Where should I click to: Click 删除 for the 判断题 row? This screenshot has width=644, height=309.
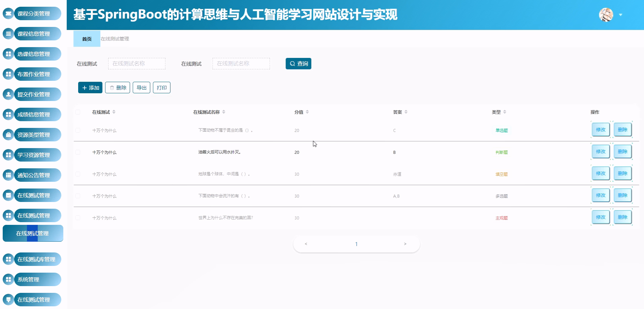point(622,151)
